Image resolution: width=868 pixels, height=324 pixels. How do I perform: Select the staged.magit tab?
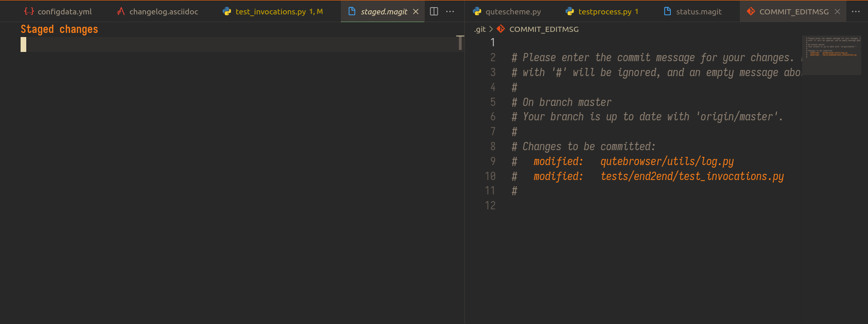[384, 11]
